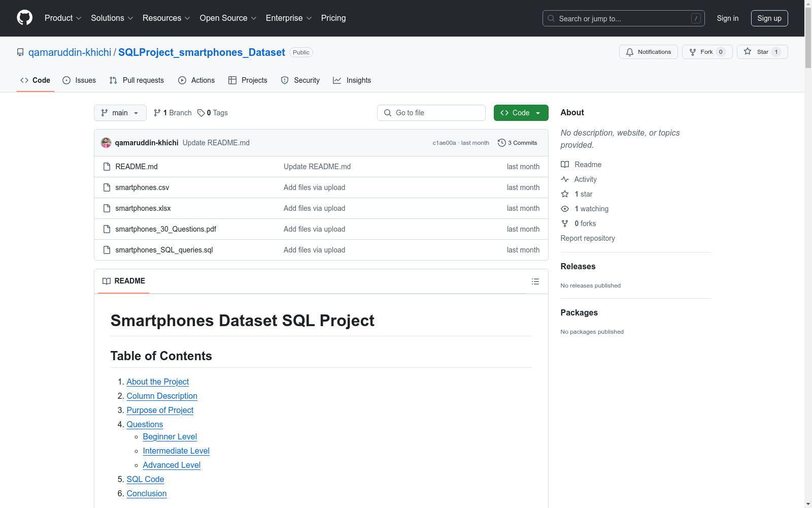Open the green Code dropdown button

(x=521, y=113)
